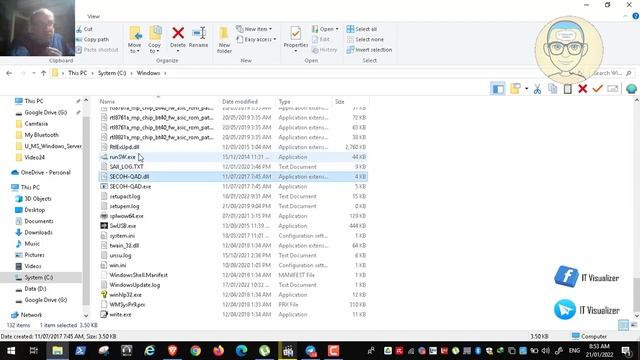Open History in the Open group
Image resolution: width=640 pixels, height=360 pixels.
(x=325, y=49)
